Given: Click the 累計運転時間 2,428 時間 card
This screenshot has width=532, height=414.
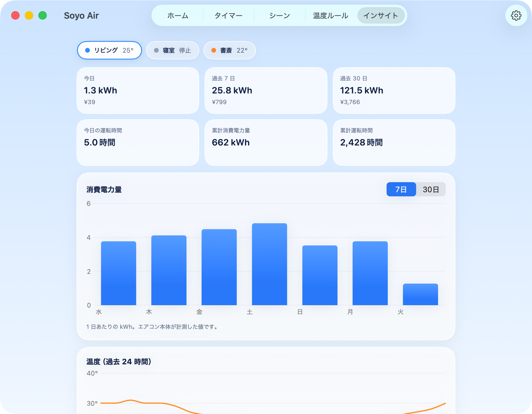Looking at the screenshot, I should [x=394, y=143].
